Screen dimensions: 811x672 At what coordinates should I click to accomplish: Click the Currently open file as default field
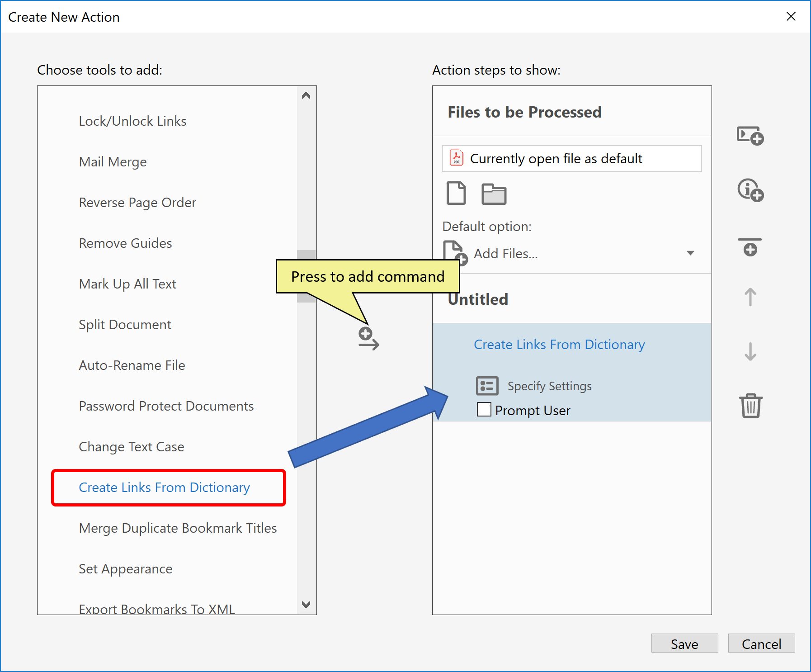(x=556, y=159)
